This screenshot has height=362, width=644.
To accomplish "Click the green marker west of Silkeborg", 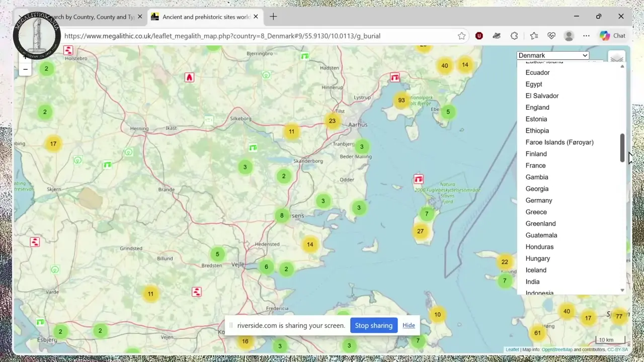I will pos(209,120).
